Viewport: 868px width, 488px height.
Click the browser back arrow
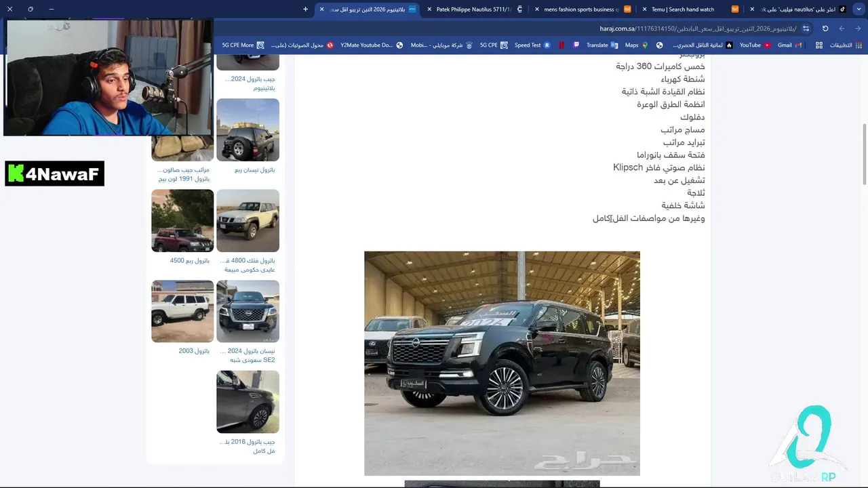point(858,28)
